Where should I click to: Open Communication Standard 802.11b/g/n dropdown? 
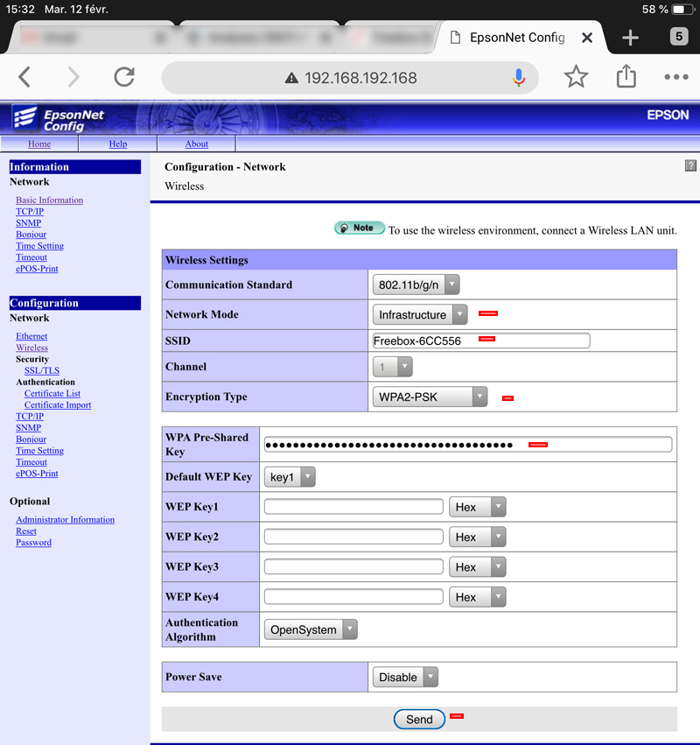(x=416, y=285)
